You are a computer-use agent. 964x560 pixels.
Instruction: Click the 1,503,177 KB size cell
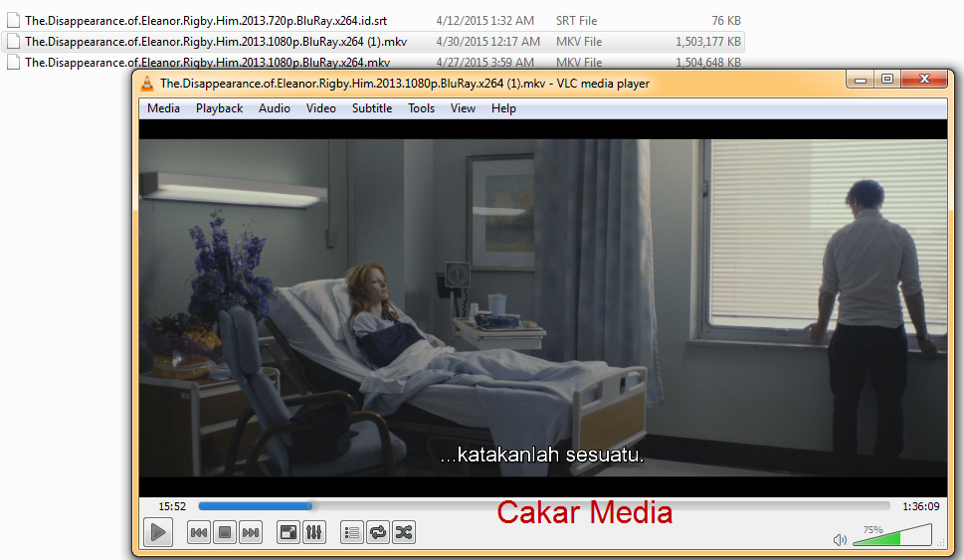[708, 41]
